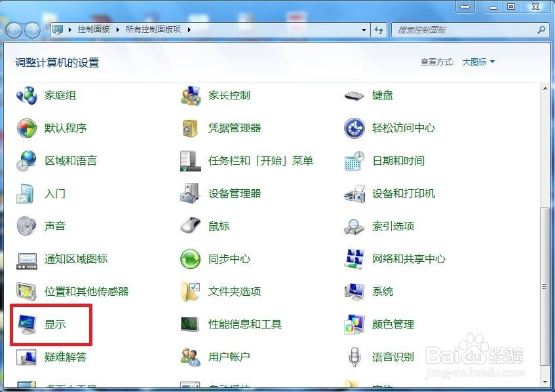Screen dimensions: 555x392
Task: Click the search magnifier icon
Action: pos(541,30)
